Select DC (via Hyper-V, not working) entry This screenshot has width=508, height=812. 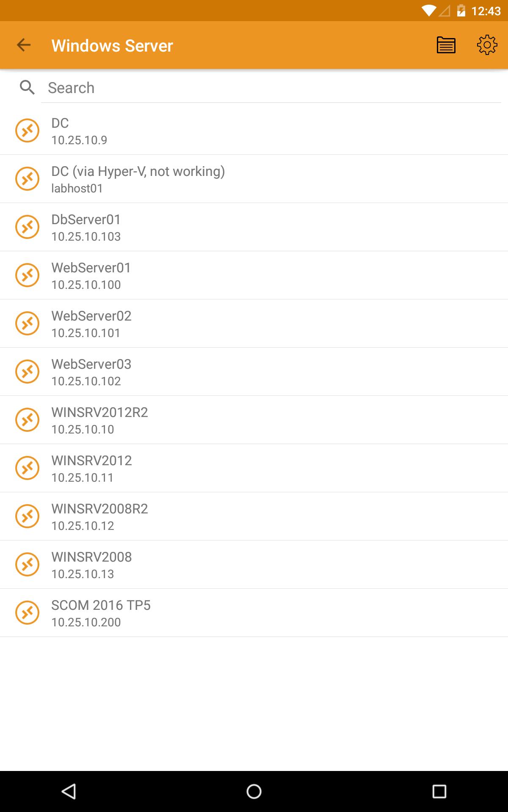(x=254, y=179)
